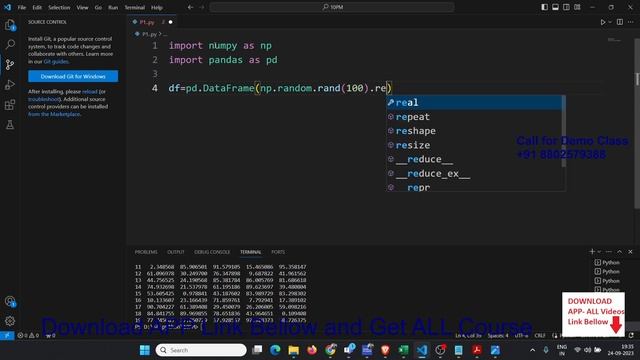Open File Explorer from taskbar
The width and height of the screenshot is (640, 360).
[x=293, y=350]
